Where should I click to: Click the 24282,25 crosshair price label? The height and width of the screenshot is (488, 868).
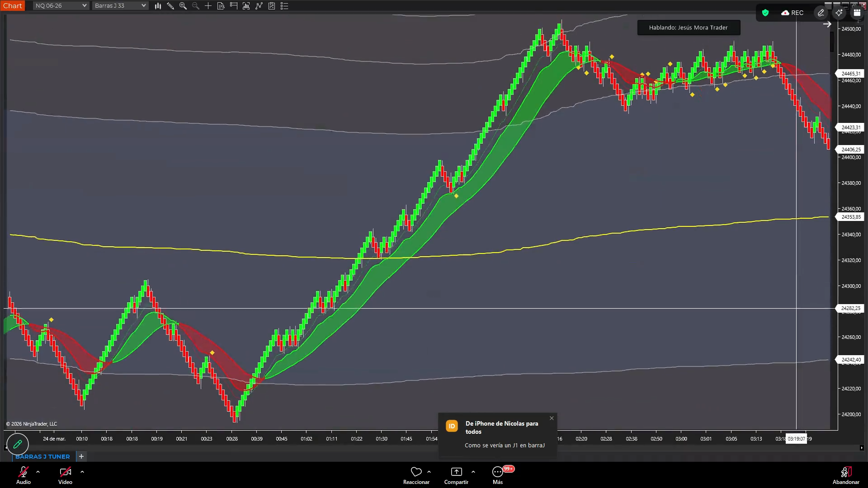coord(850,308)
